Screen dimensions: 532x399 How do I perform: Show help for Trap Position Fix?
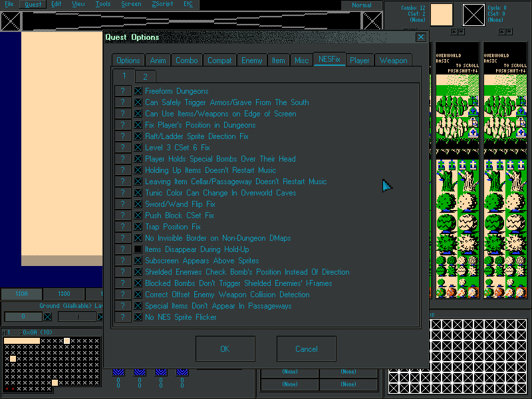click(x=122, y=227)
